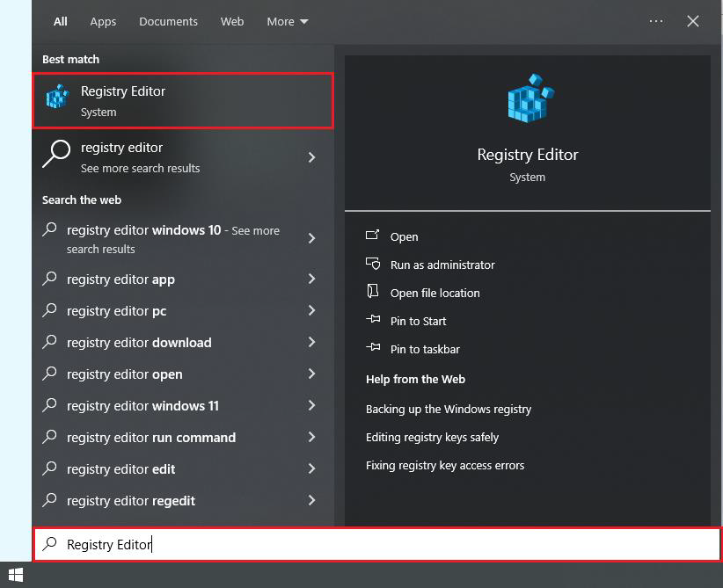Image resolution: width=723 pixels, height=588 pixels.
Task: Switch to the Apps filter tab
Action: (103, 21)
